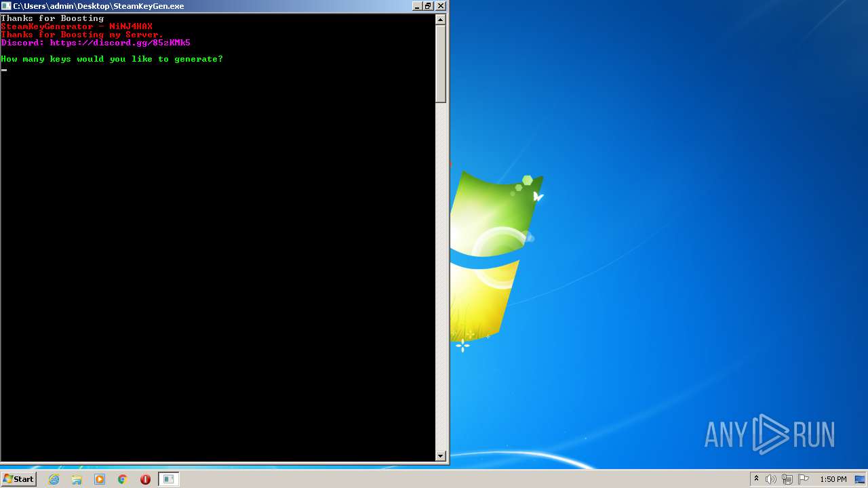Click 'Thanks for Boosting my Server.' text
868x488 pixels.
pos(82,35)
